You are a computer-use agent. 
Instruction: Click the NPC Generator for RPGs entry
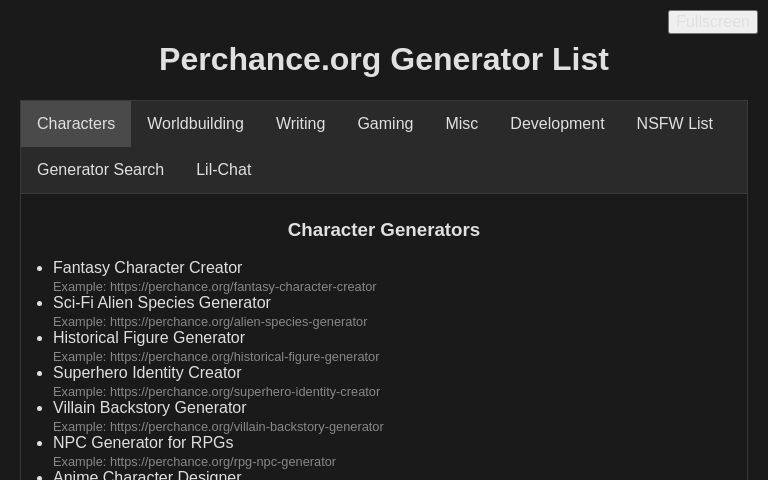click(x=143, y=443)
